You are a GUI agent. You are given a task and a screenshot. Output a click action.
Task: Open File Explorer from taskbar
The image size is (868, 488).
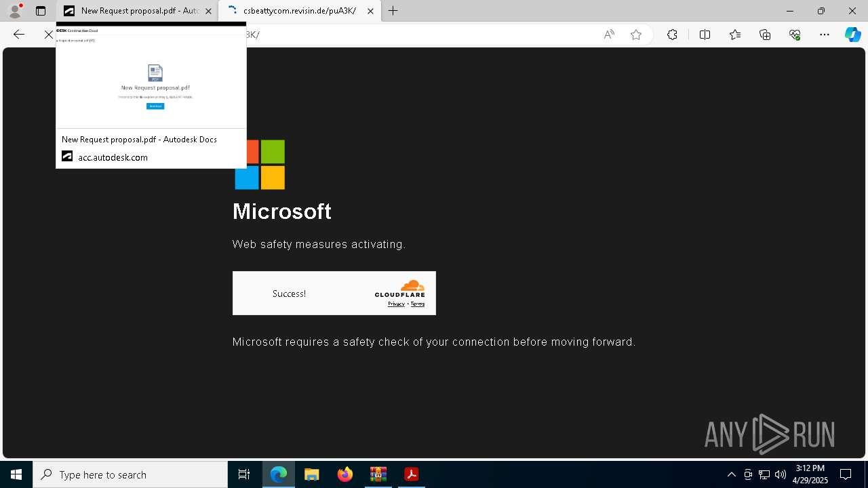[x=312, y=474]
